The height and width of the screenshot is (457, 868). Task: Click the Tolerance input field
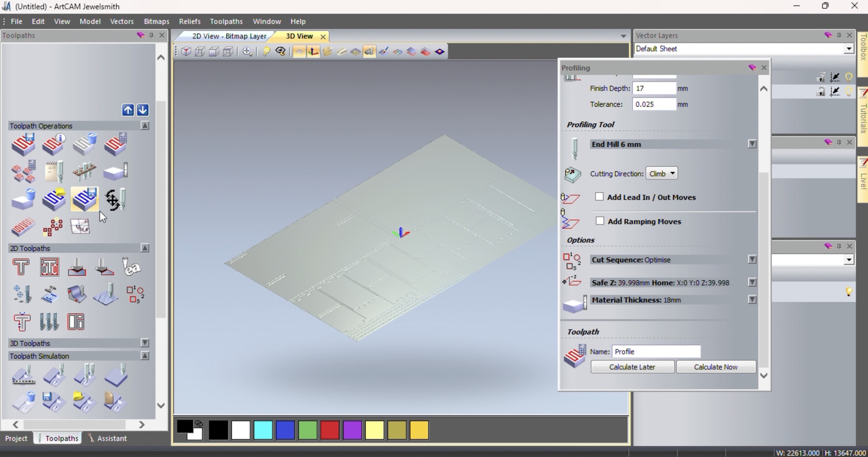pyautogui.click(x=654, y=104)
